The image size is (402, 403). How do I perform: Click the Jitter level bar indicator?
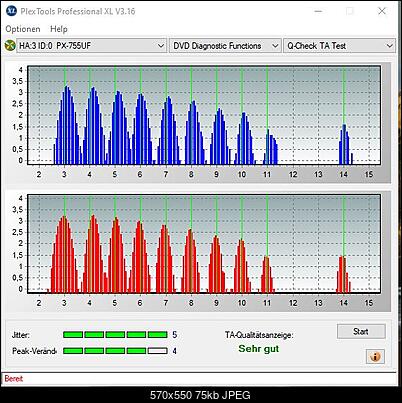[x=115, y=334]
